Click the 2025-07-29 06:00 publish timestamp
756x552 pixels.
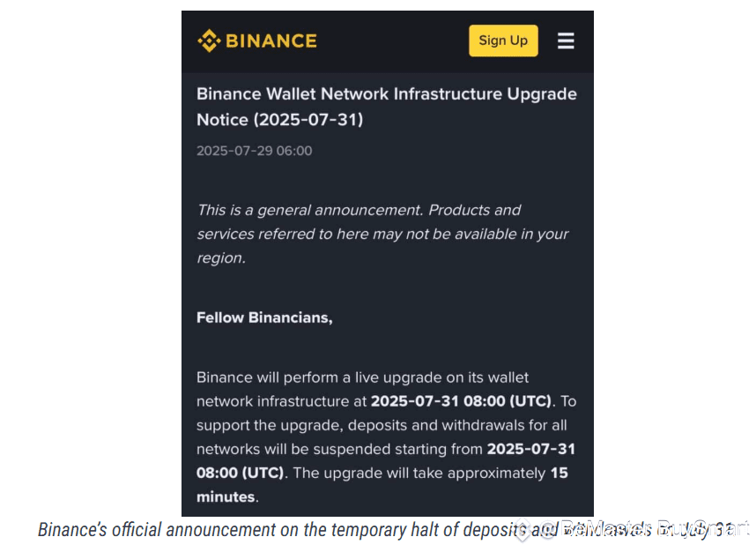tap(254, 151)
